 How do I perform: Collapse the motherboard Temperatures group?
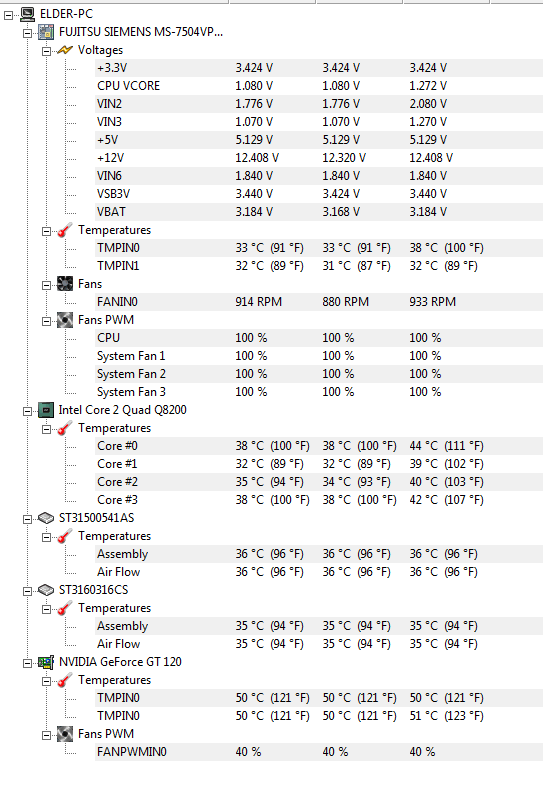46,231
